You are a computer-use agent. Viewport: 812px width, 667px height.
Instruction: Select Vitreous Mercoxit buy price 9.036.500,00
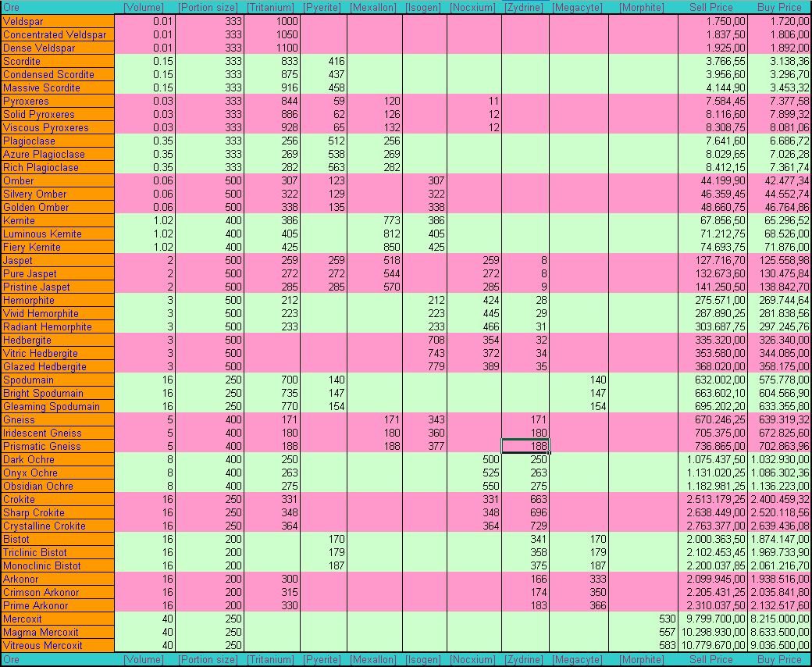(779, 646)
